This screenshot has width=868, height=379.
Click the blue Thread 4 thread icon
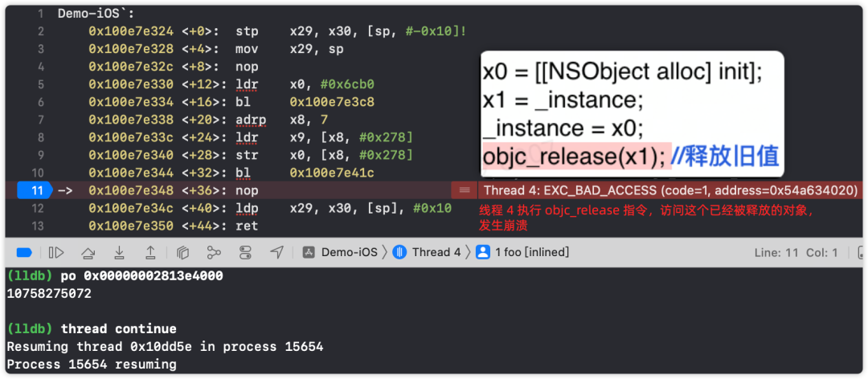pos(399,252)
